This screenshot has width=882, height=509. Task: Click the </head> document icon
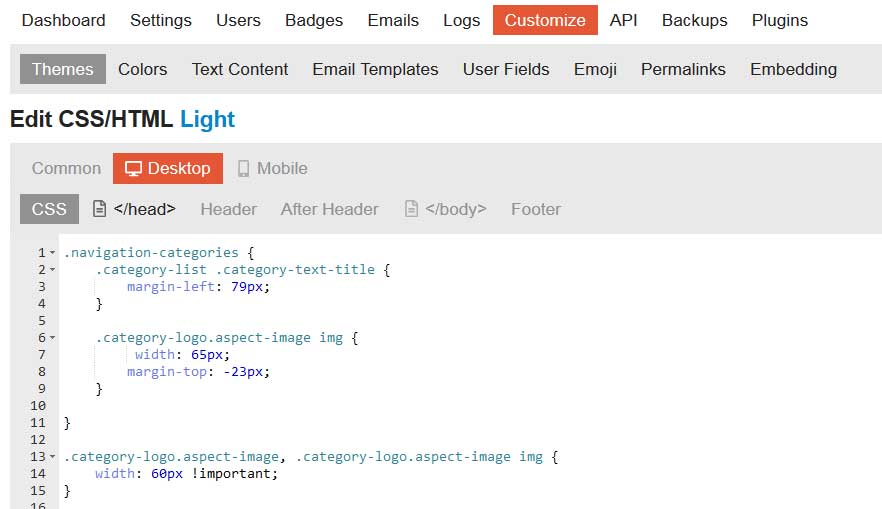click(99, 209)
